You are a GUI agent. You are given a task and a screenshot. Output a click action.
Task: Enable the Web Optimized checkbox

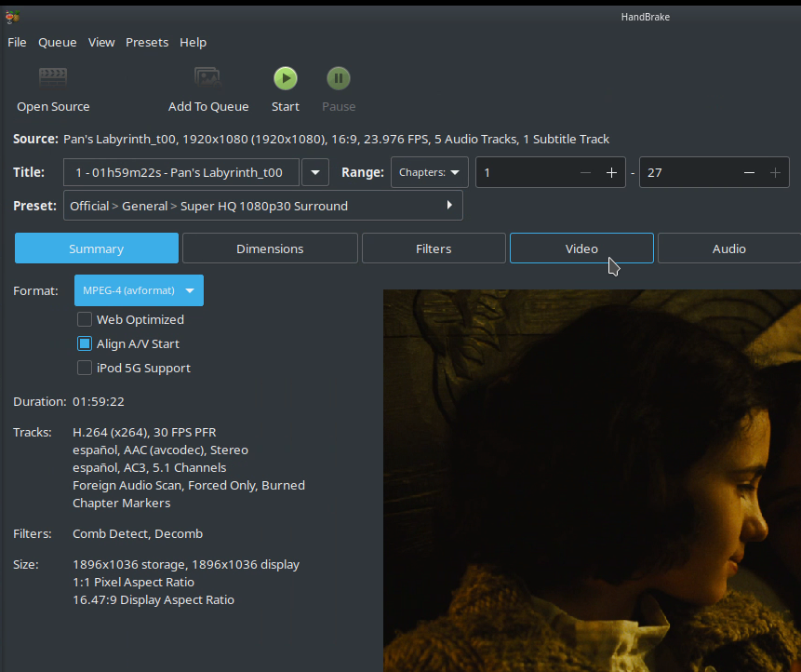click(x=85, y=319)
